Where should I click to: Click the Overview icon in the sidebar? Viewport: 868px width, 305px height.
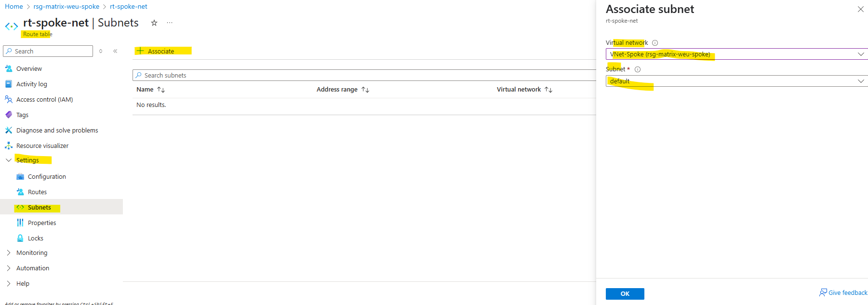pos(9,68)
